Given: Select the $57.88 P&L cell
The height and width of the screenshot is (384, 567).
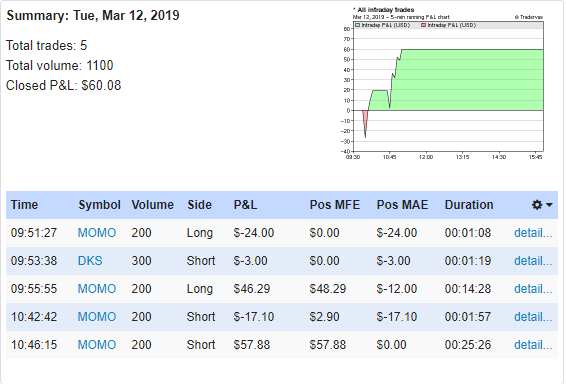Looking at the screenshot, I should (x=252, y=345).
